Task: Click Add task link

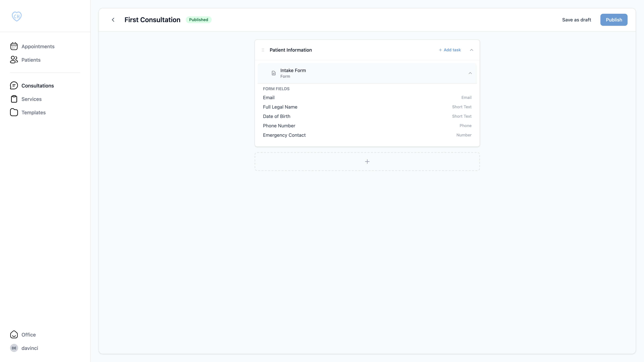Action: [450, 50]
